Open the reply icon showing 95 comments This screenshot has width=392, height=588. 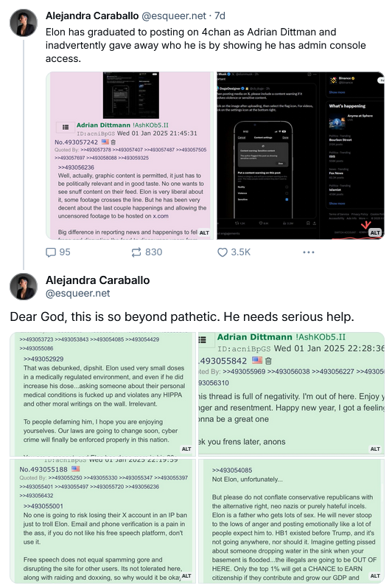(51, 252)
